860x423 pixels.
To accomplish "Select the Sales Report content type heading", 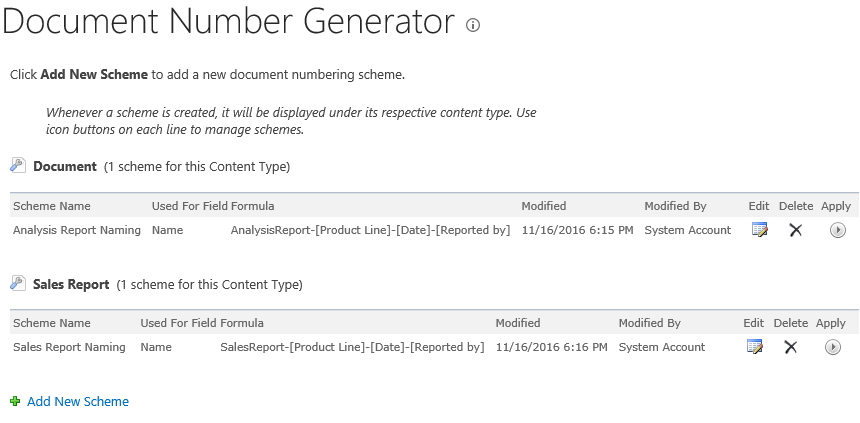I will tap(71, 284).
